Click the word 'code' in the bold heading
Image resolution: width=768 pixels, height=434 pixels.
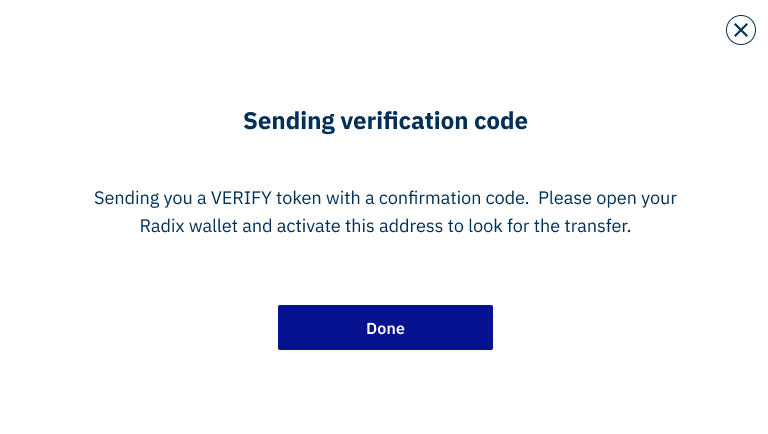(x=501, y=121)
